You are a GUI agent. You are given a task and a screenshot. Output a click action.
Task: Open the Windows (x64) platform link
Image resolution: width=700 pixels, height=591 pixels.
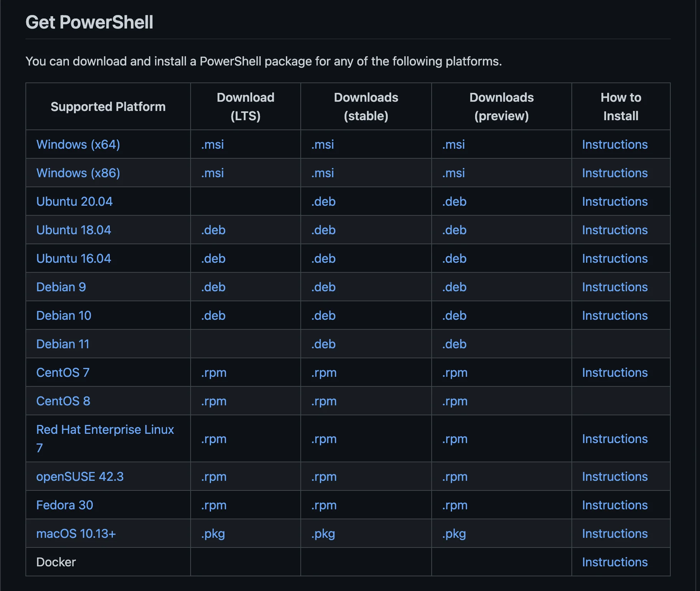(78, 144)
